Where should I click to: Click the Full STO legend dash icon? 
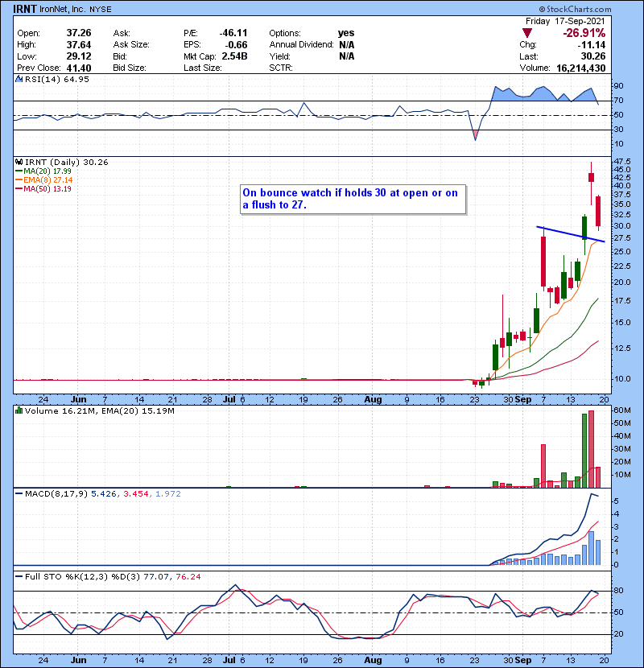tap(19, 576)
